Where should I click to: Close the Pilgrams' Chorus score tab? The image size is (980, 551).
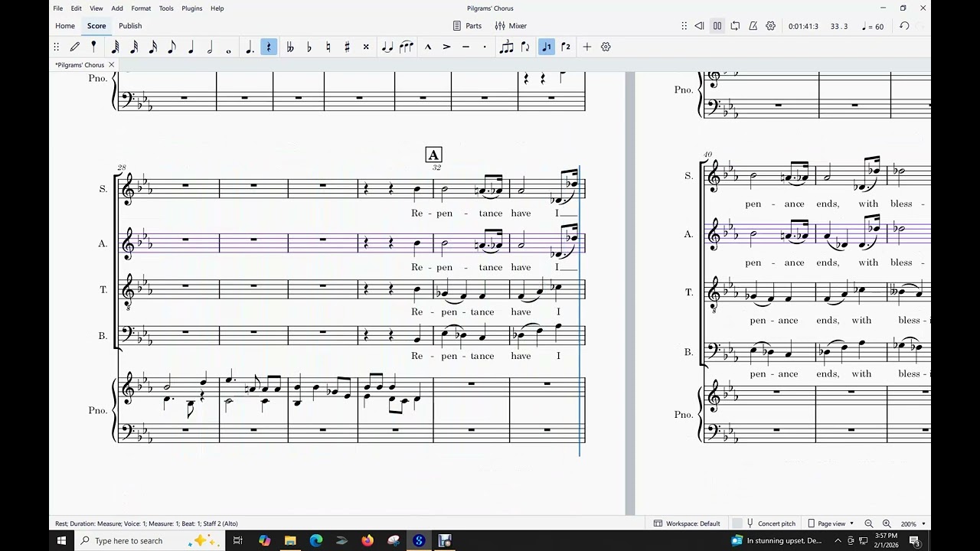111,65
